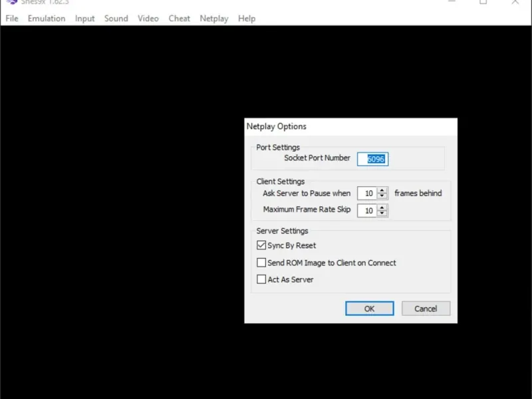Cancel the Netplay Options dialog
532x399 pixels.
coord(426,309)
